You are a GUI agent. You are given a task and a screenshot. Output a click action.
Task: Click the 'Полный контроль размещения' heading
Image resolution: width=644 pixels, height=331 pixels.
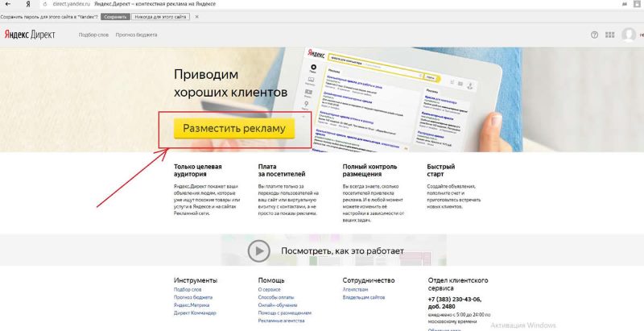[x=369, y=170]
